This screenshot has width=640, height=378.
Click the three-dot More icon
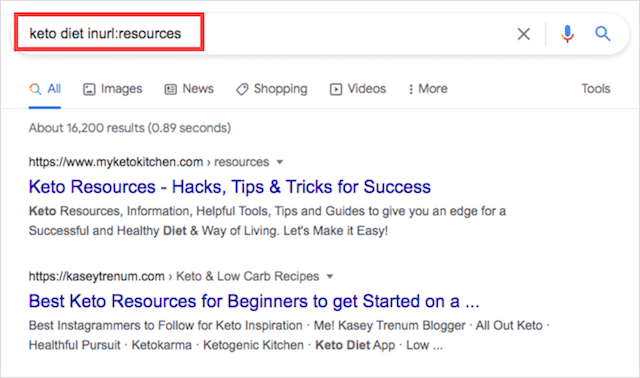click(x=411, y=89)
